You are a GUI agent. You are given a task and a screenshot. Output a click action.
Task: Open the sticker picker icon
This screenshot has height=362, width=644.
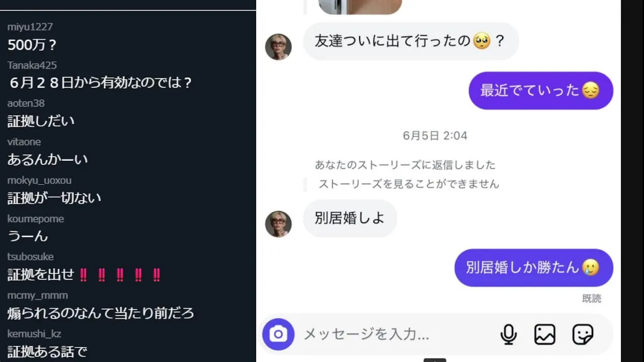(583, 334)
